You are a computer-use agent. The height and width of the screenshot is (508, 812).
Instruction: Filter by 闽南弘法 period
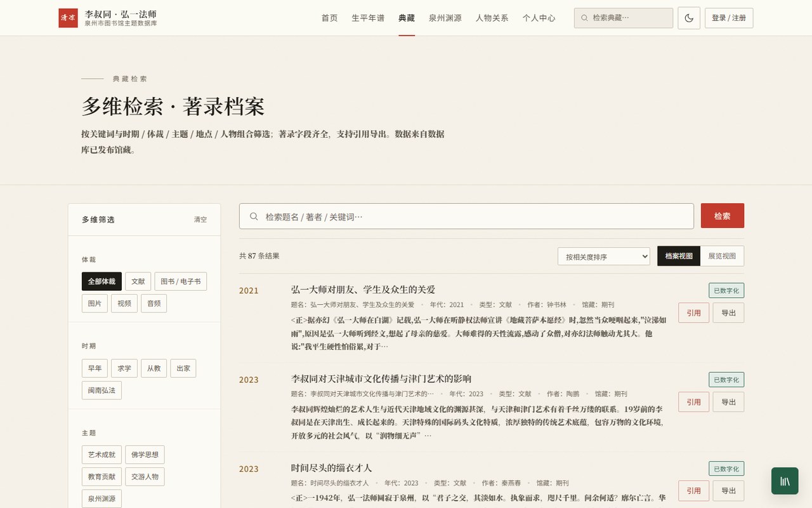(x=101, y=390)
